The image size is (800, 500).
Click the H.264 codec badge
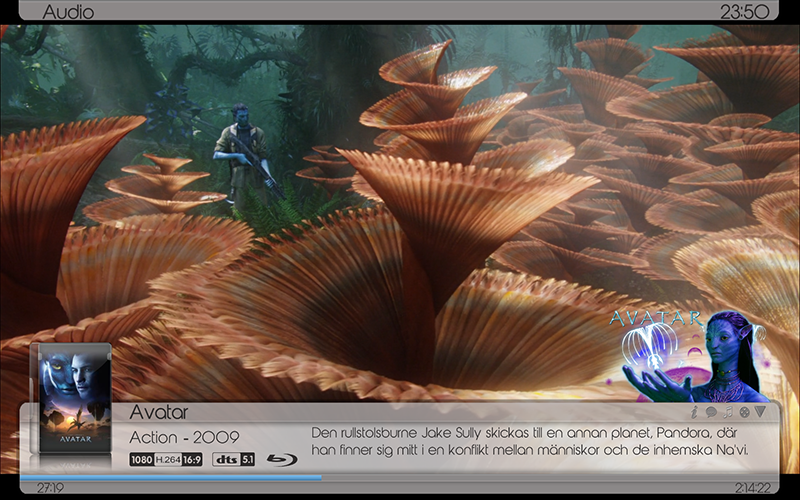pos(168,460)
